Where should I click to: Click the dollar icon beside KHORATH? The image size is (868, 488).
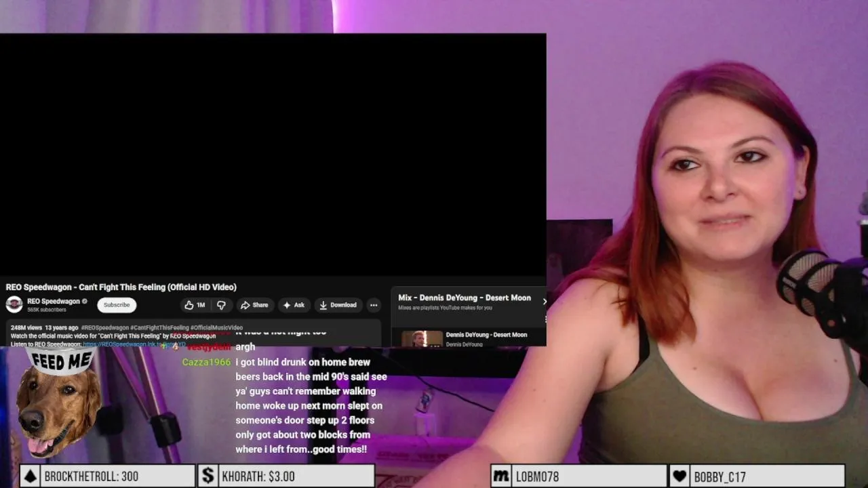(x=208, y=476)
